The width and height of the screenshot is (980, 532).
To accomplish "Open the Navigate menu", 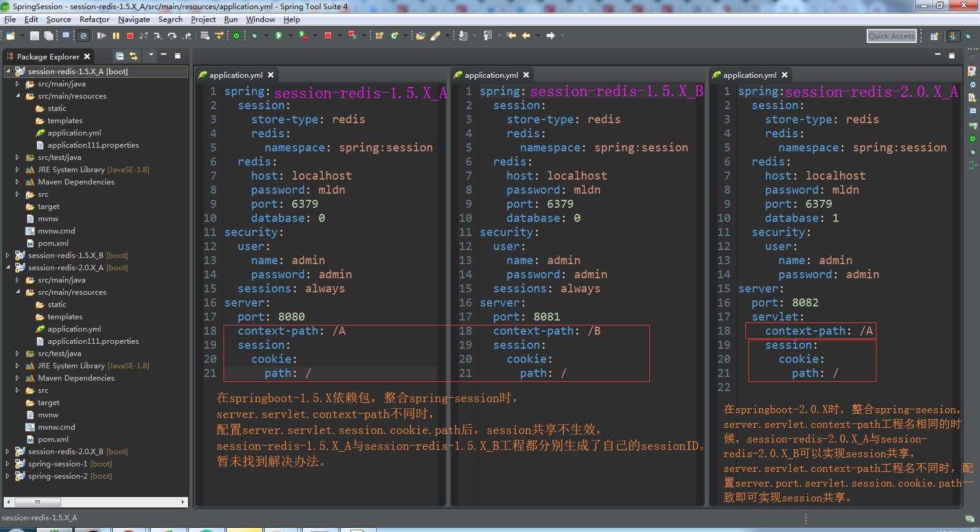I will [x=134, y=20].
